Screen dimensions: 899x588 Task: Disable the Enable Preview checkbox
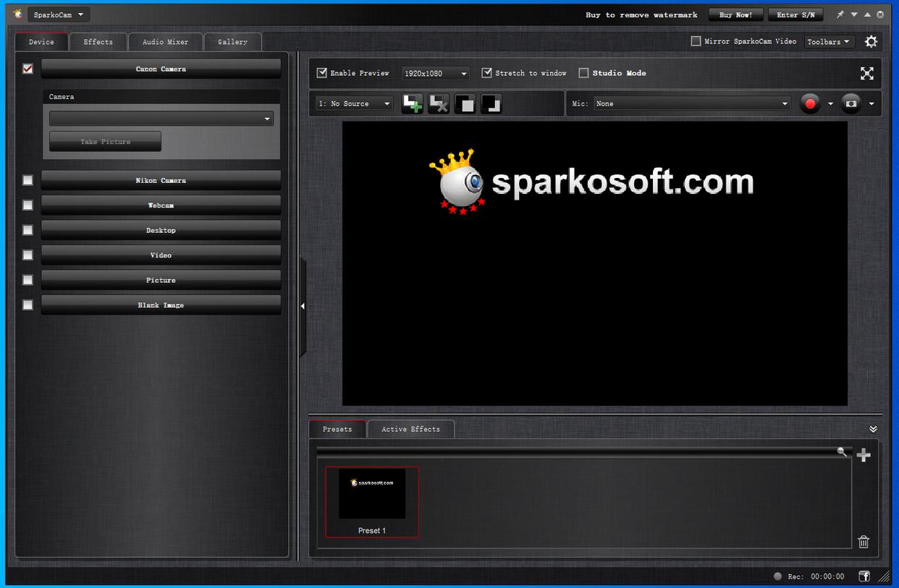(322, 73)
